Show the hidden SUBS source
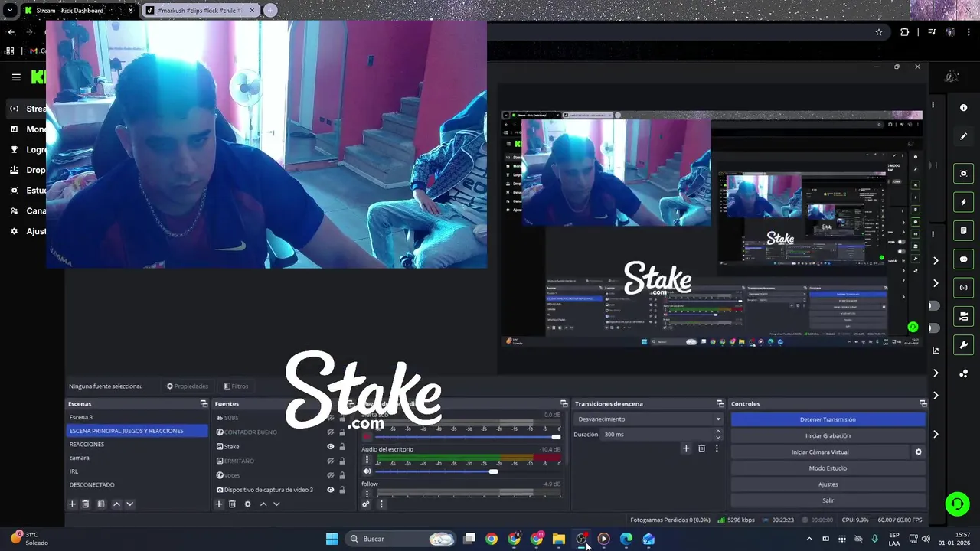Screen dimensions: 980x551 (x=331, y=418)
